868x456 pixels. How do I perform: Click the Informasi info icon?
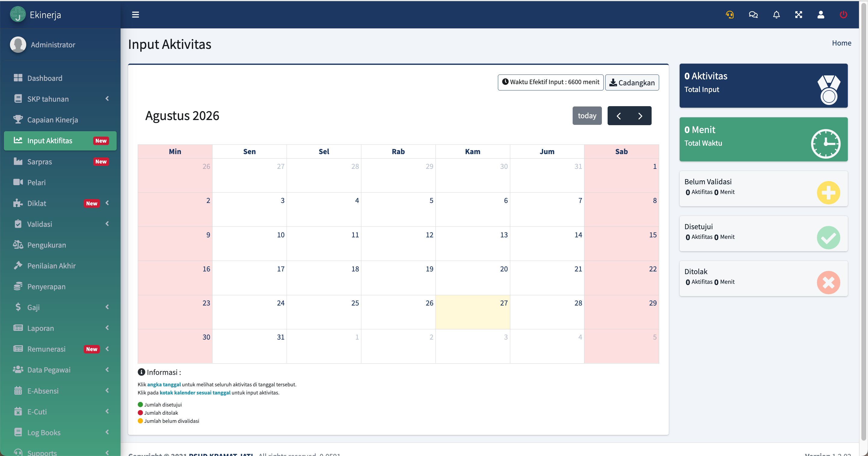141,372
